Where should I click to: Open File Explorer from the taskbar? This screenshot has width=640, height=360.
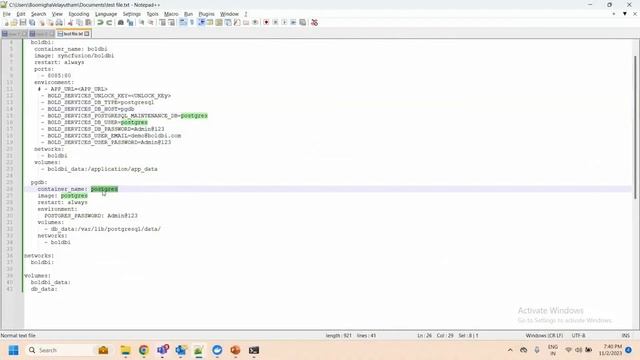pyautogui.click(x=125, y=350)
